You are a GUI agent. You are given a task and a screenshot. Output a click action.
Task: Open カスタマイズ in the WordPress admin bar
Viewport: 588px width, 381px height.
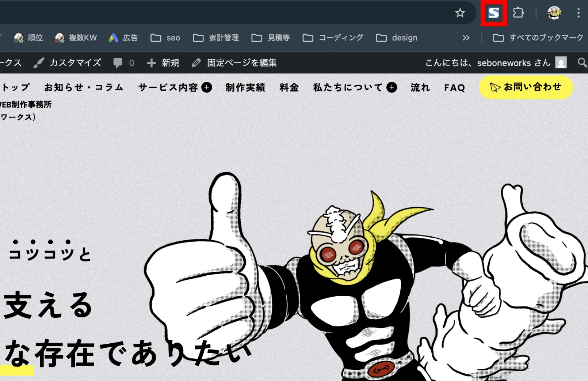(67, 63)
